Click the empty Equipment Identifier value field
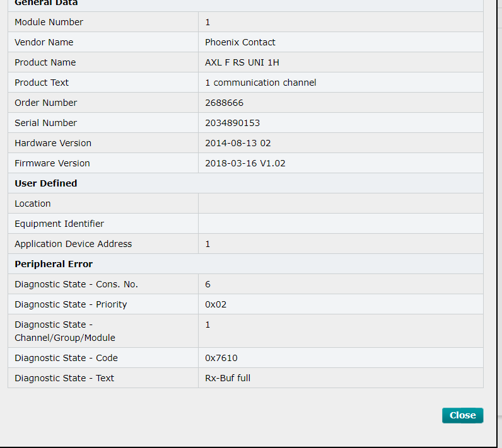Screen dimensions: 502x448 click(340, 224)
